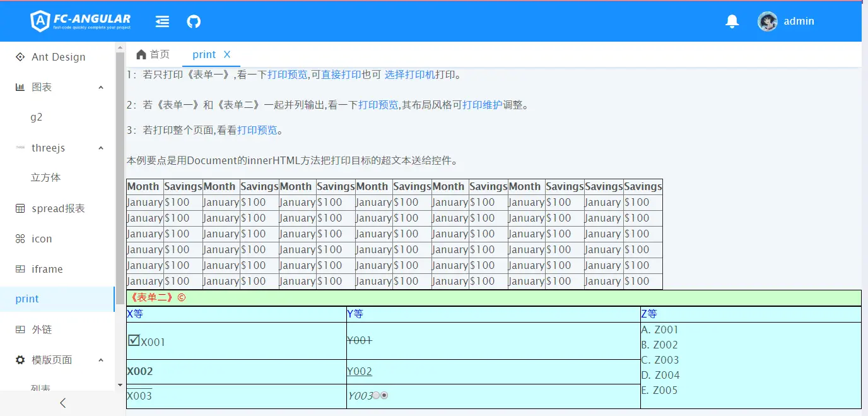Click the sidebar scrollbar up arrow

(120, 47)
